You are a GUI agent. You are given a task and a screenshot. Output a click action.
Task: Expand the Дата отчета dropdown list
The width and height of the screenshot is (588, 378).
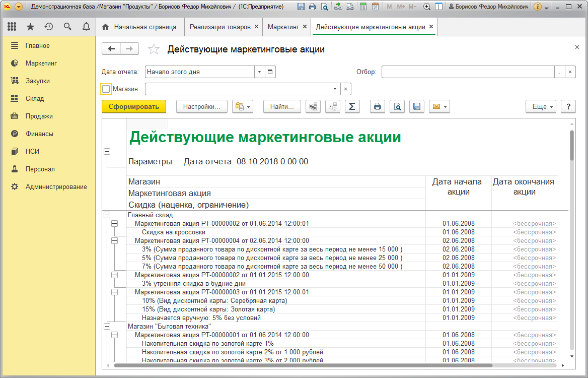pos(259,72)
